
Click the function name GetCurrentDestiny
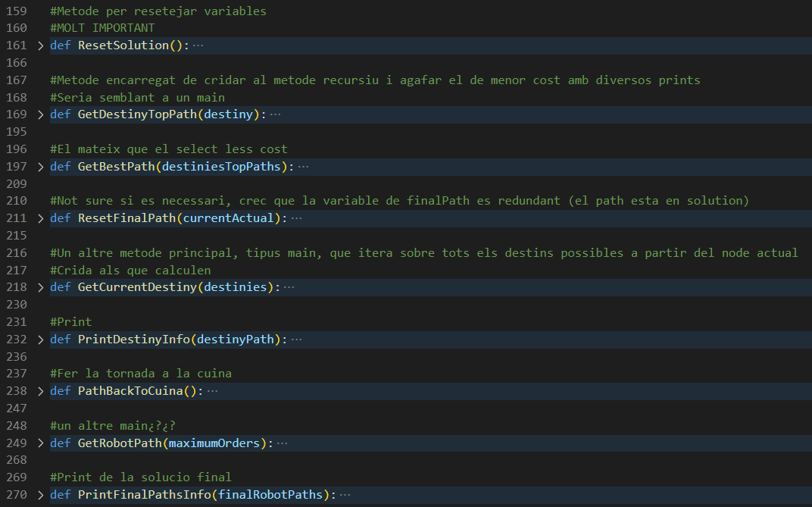pyautogui.click(x=137, y=287)
